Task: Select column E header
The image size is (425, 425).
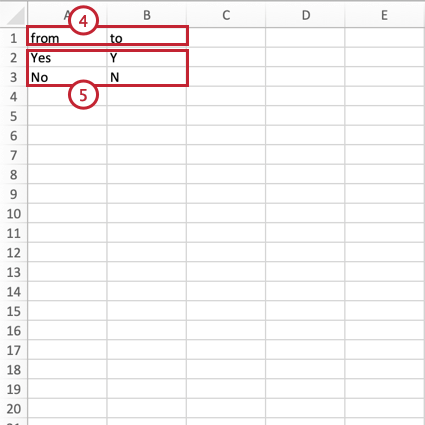Action: click(385, 15)
